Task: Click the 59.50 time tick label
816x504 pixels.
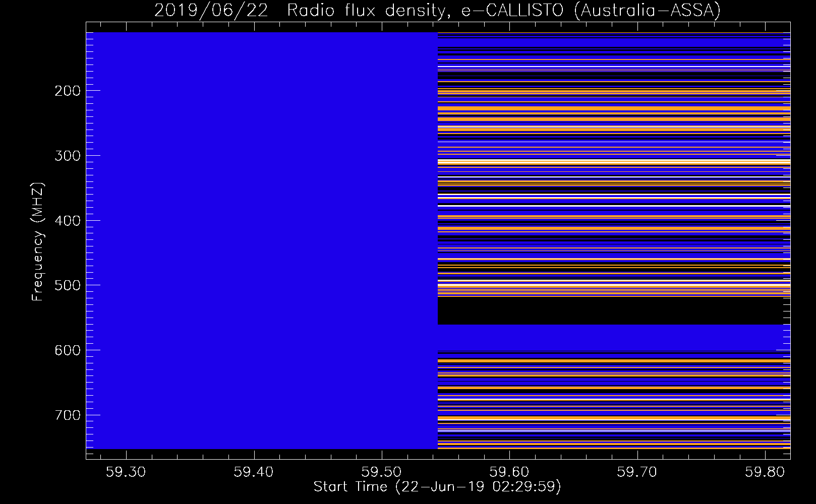Action: (382, 472)
